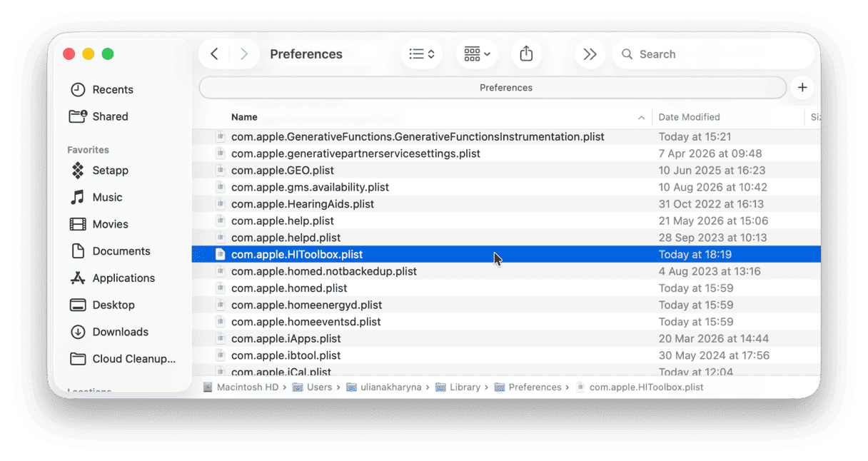868x461 pixels.
Task: Click the Documents sidebar icon
Action: point(78,251)
